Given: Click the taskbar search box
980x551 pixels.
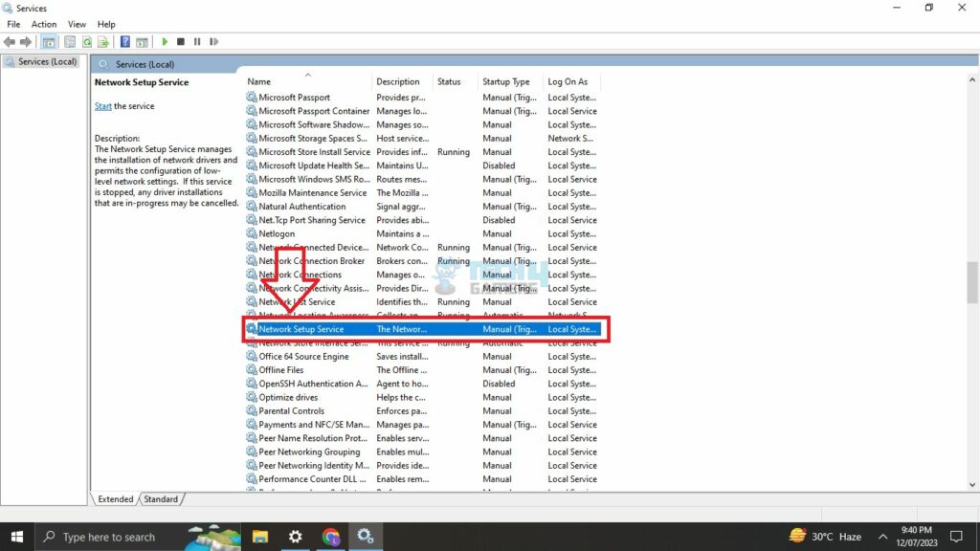Looking at the screenshot, I should pyautogui.click(x=108, y=537).
